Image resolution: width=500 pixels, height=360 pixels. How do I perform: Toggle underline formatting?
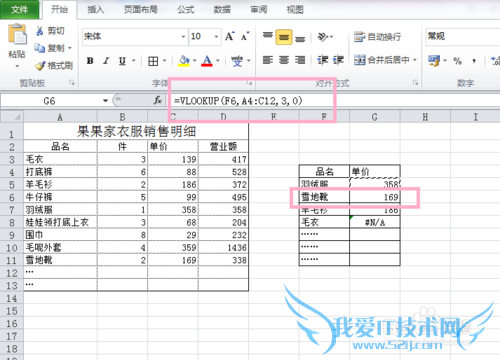[122, 61]
